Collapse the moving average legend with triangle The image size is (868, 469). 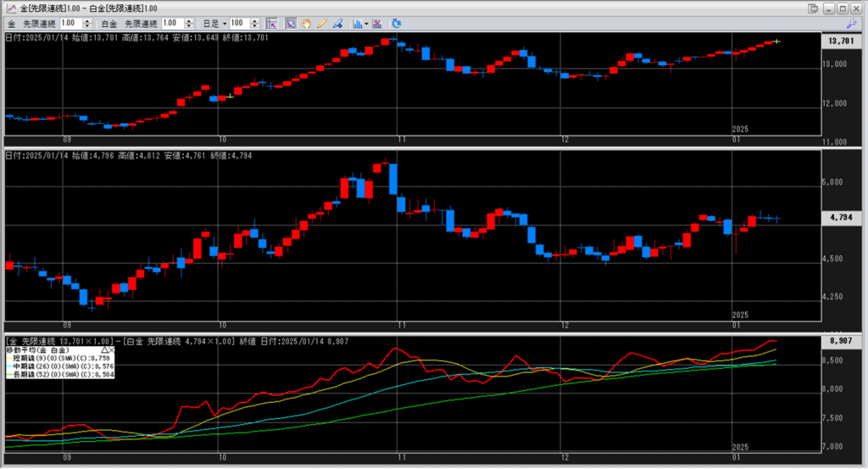104,350
